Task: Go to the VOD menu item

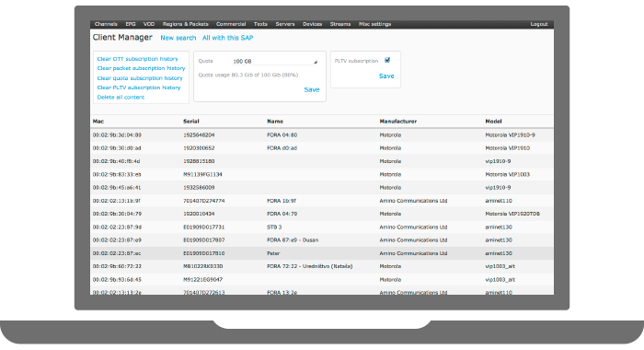Action: click(149, 24)
